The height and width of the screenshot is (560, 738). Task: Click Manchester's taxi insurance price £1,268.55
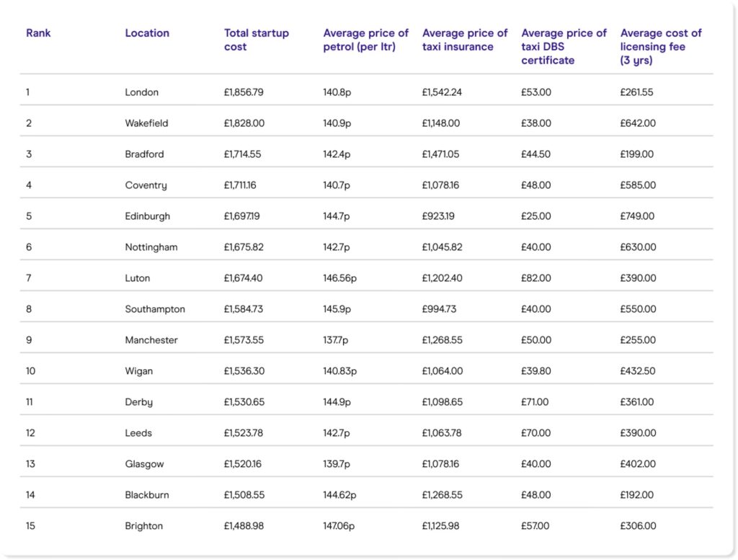443,340
